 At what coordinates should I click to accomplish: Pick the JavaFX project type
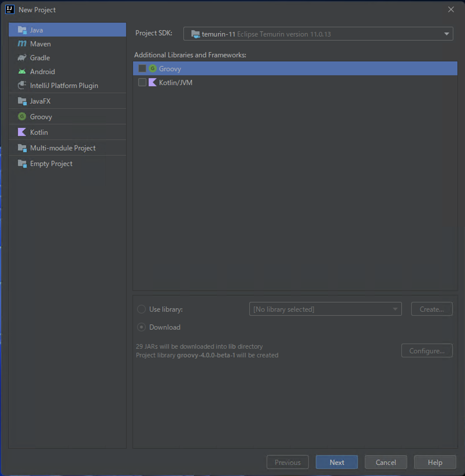click(x=67, y=101)
